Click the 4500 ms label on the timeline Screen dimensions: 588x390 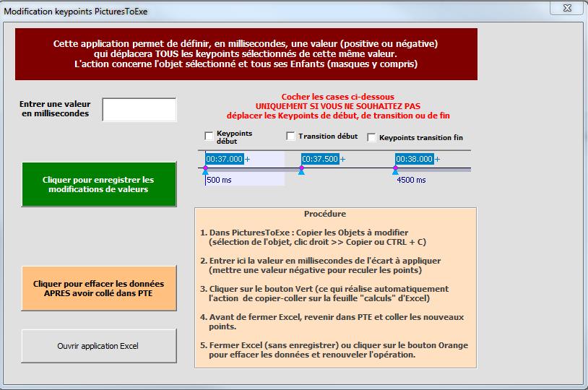click(411, 181)
